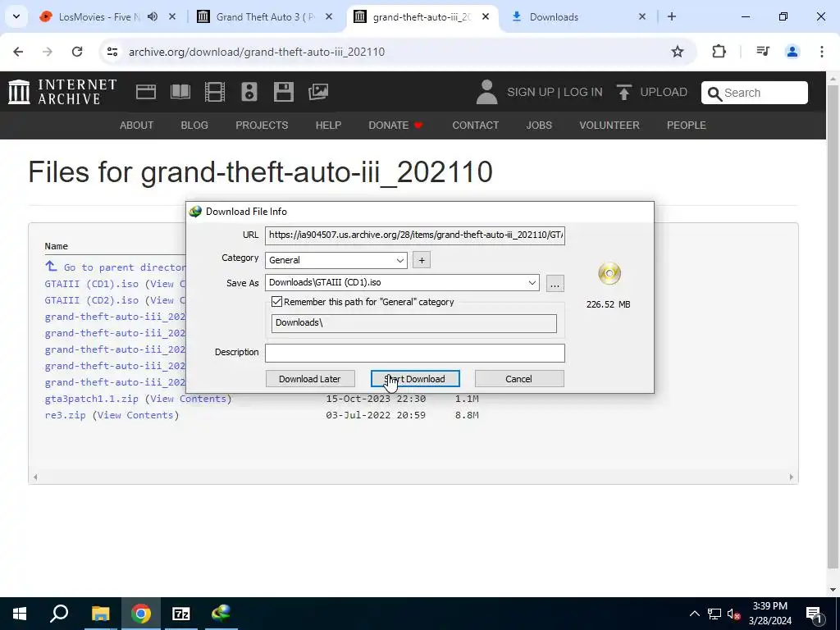840x630 pixels.
Task: Open Internet Download Manager taskbar icon
Action: pyautogui.click(x=221, y=614)
